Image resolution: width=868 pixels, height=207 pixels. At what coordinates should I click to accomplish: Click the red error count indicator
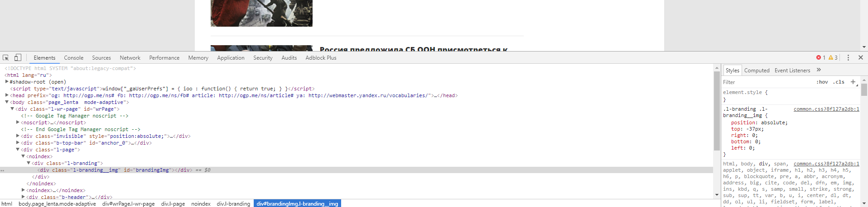[821, 58]
